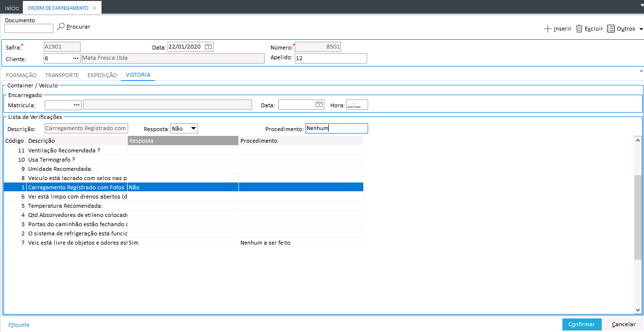Switch to the Formação tab
Image resolution: width=644 pixels, height=332 pixels.
click(21, 75)
